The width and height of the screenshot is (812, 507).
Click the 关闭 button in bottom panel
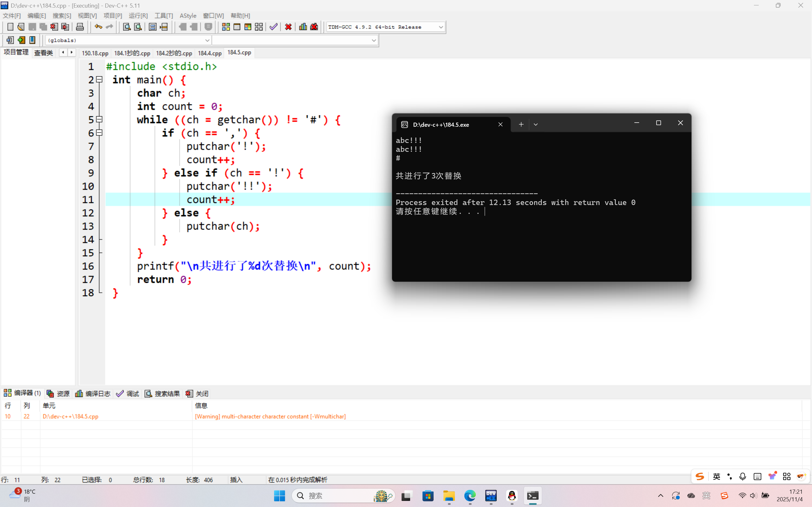click(197, 394)
